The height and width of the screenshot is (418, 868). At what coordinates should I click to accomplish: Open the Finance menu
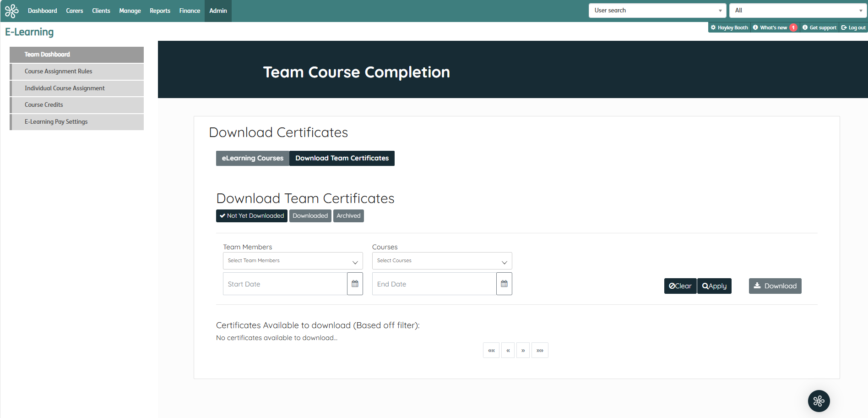coord(190,11)
